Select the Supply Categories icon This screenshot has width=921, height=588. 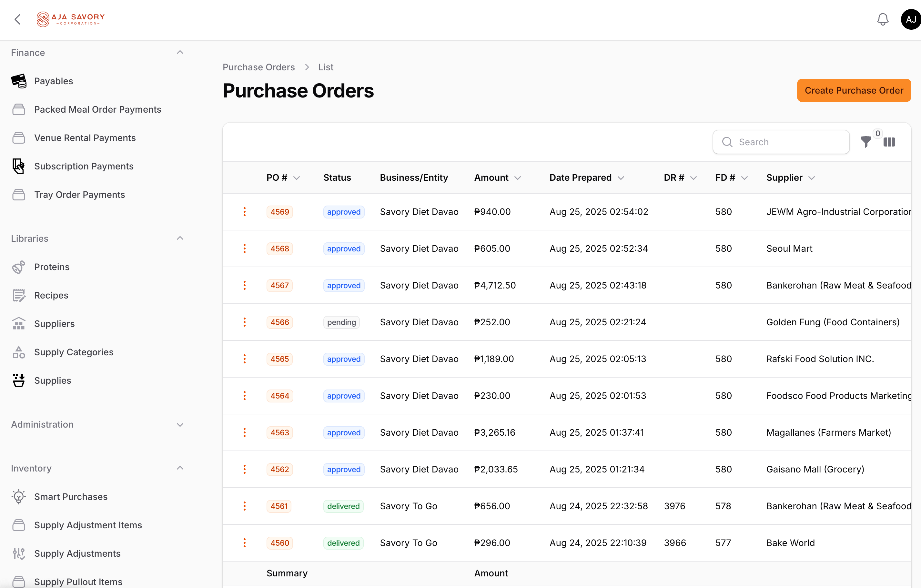19,352
